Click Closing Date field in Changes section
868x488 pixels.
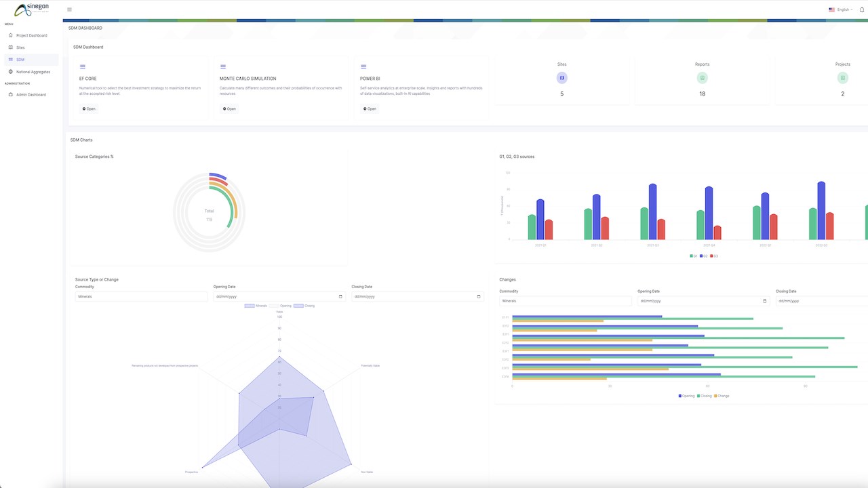pyautogui.click(x=822, y=301)
